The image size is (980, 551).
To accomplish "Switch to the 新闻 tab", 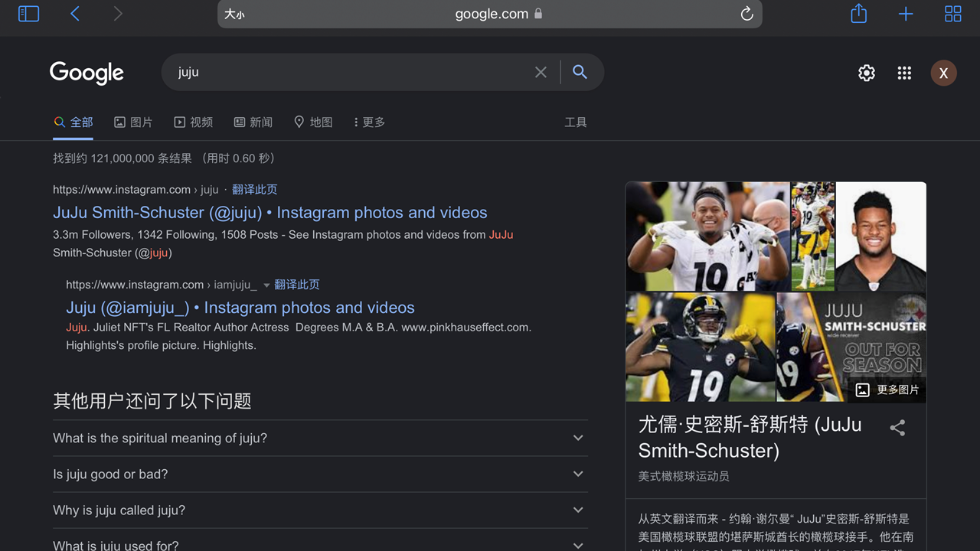I will (253, 122).
